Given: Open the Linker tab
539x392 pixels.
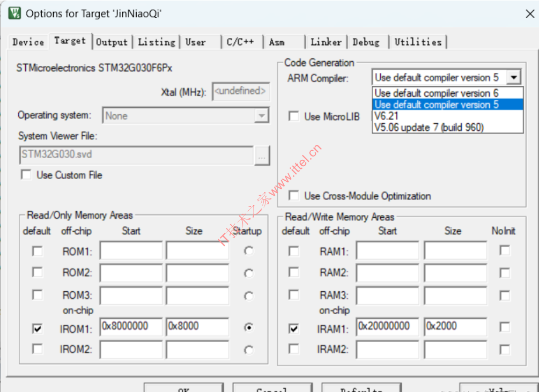Looking at the screenshot, I should pyautogui.click(x=326, y=42).
